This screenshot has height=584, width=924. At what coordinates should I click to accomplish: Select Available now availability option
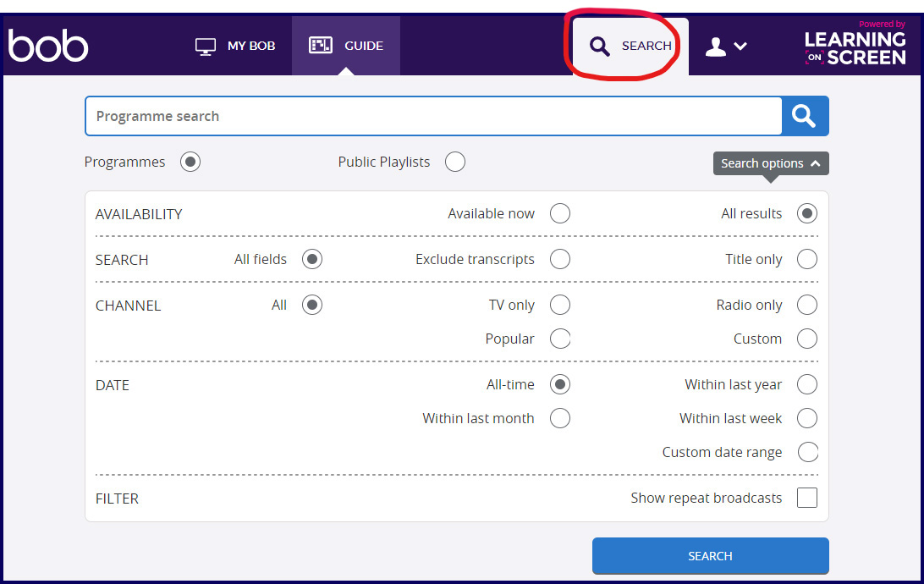click(559, 213)
